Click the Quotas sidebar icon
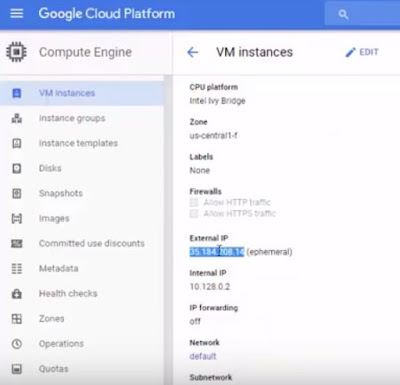The width and height of the screenshot is (400, 385). click(x=17, y=369)
